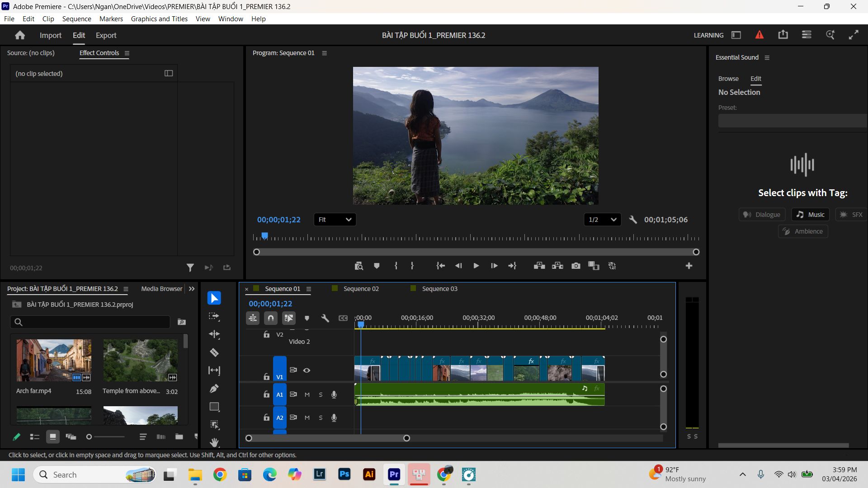868x488 pixels.
Task: Tag selection as Music
Action: (810, 214)
